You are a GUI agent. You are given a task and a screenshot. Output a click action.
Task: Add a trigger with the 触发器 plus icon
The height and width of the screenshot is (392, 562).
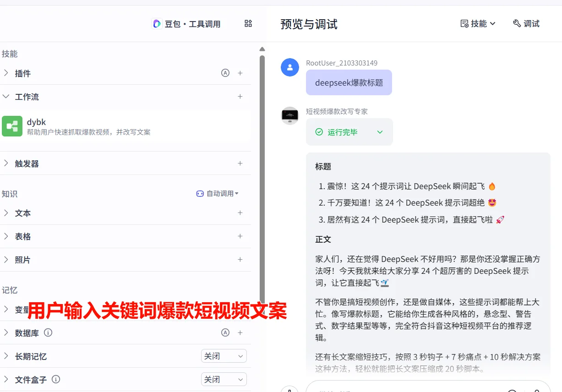(240, 163)
